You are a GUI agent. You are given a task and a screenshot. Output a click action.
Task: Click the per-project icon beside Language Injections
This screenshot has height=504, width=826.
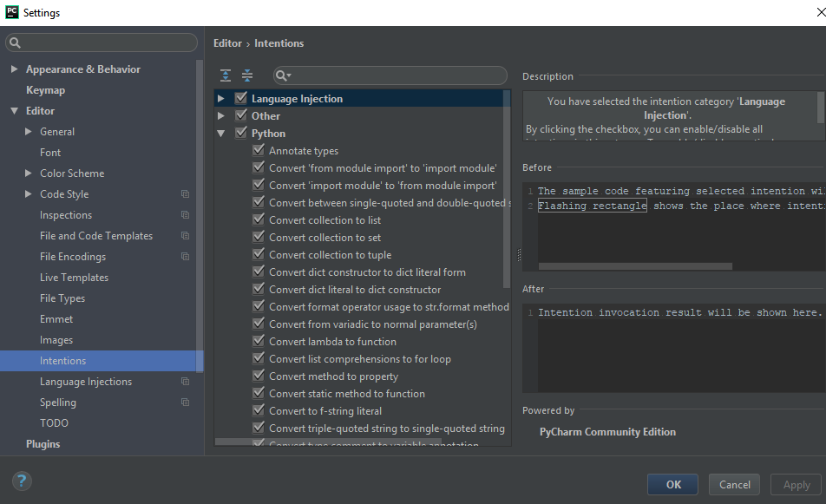pos(186,382)
